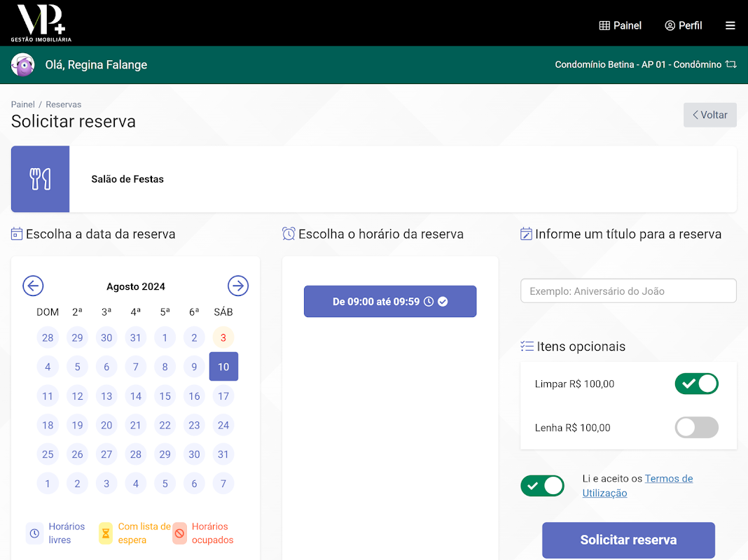Screen dimensions: 748x560
Task: Click the Regina Falange avatar
Action: (x=23, y=65)
